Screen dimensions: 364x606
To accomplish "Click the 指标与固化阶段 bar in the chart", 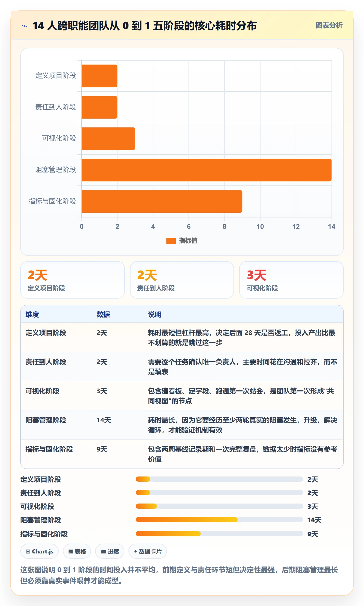I will tap(162, 201).
